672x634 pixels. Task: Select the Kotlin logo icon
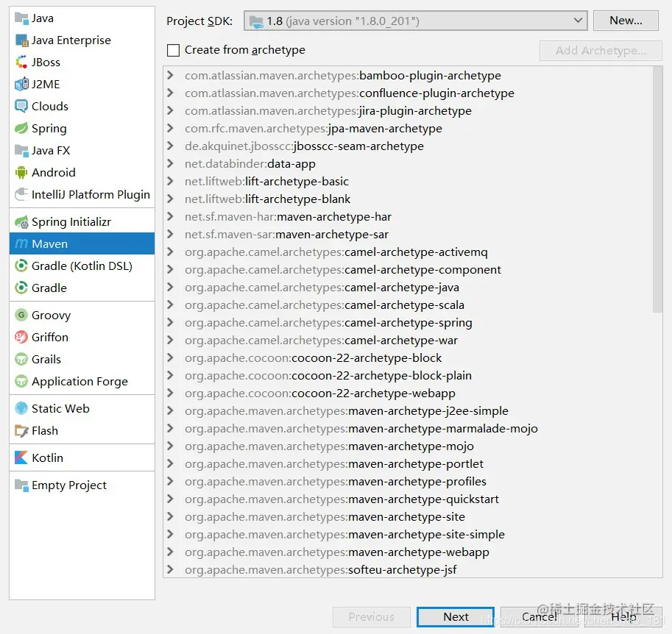pyautogui.click(x=21, y=458)
